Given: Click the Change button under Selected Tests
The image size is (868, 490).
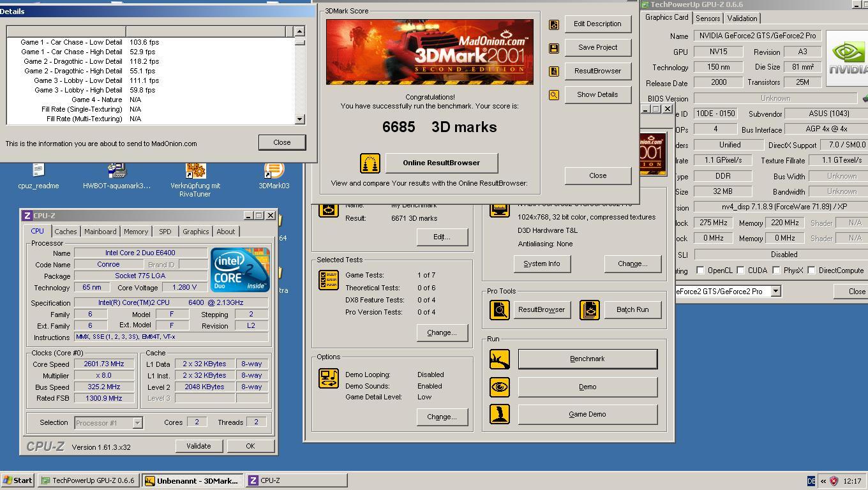Looking at the screenshot, I should click(x=442, y=333).
